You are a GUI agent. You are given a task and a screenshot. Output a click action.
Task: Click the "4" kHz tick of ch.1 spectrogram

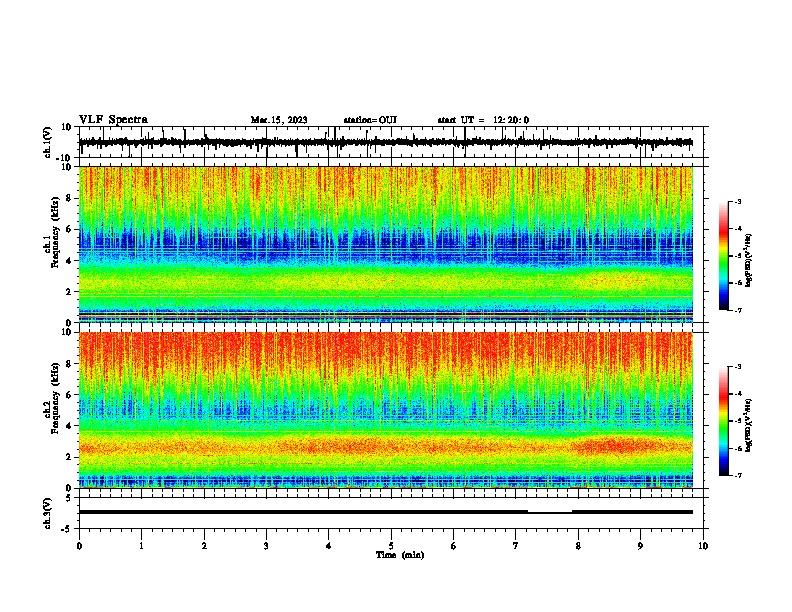coord(70,261)
